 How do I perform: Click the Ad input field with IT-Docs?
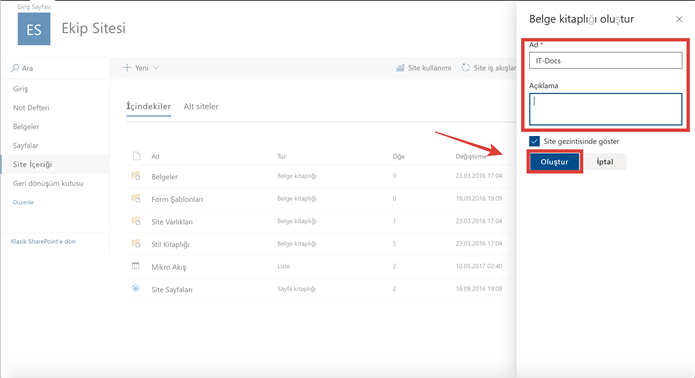pyautogui.click(x=605, y=61)
